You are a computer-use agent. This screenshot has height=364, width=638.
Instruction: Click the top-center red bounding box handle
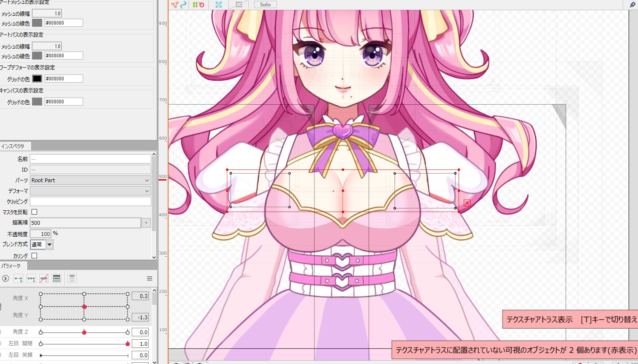click(x=343, y=169)
